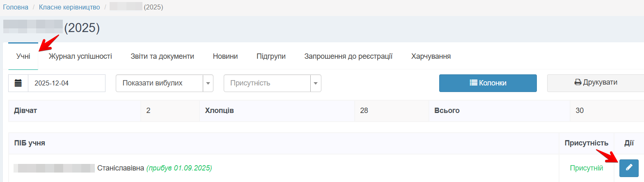Switch to the Підгрупи tab
Screen dimensions: 644x182
coord(271,56)
